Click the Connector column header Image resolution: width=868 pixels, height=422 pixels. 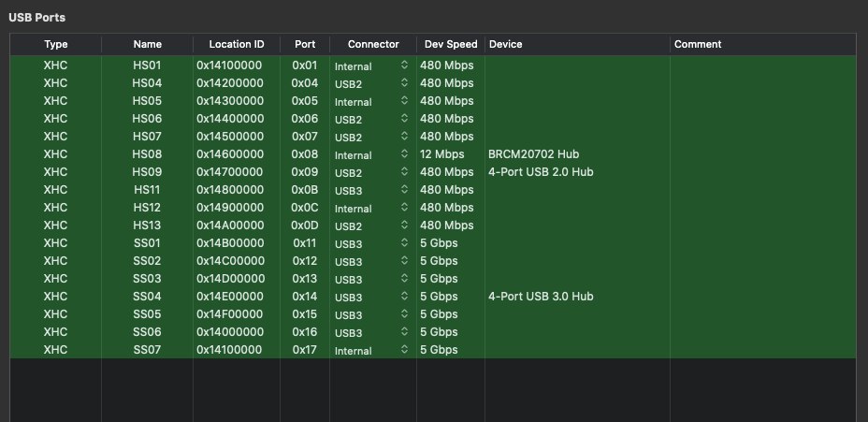[373, 44]
